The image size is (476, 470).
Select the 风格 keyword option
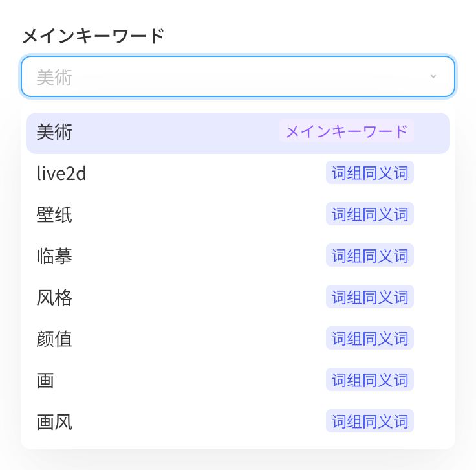tap(238, 297)
